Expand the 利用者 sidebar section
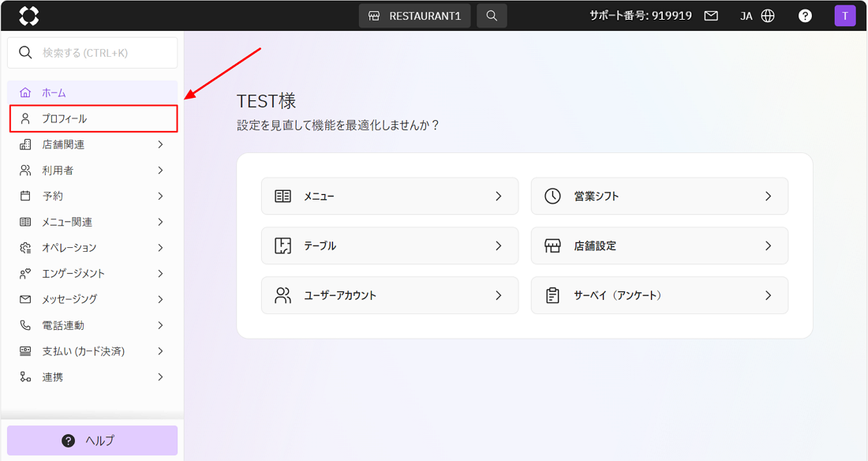868x461 pixels. click(92, 171)
